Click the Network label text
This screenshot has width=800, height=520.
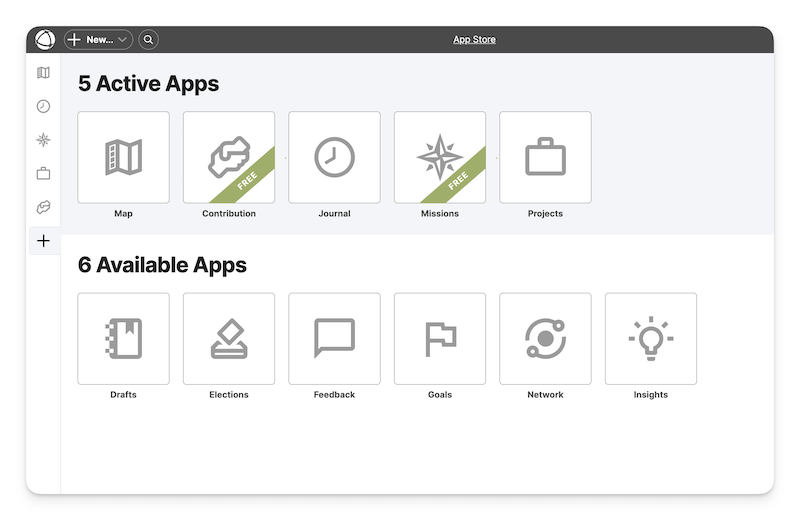(545, 394)
